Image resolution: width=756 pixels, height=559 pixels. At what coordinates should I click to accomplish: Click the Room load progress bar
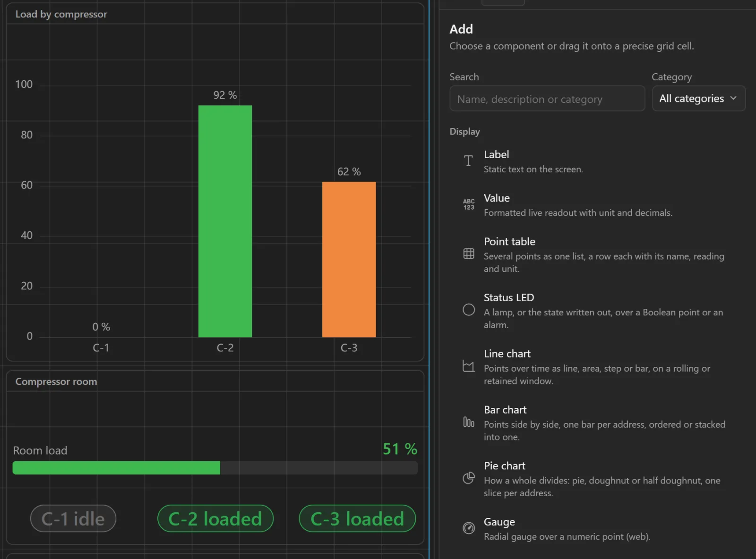click(215, 468)
